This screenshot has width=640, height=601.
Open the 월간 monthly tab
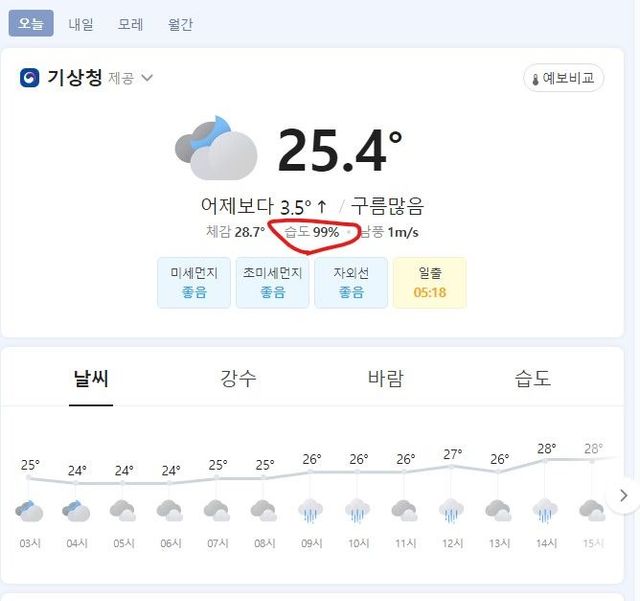point(180,23)
